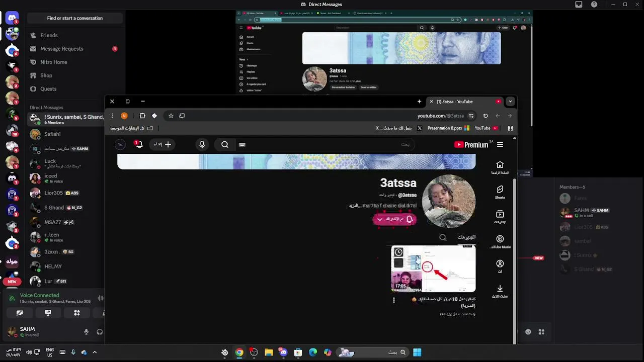
Task: Click the 3atssa channel avatar image
Action: [449, 202]
